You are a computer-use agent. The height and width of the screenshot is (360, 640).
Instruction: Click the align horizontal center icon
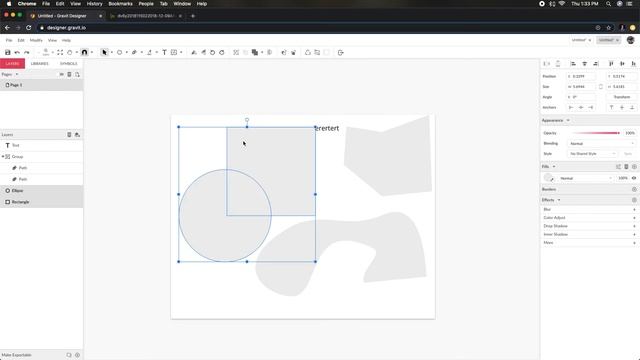click(x=584, y=64)
